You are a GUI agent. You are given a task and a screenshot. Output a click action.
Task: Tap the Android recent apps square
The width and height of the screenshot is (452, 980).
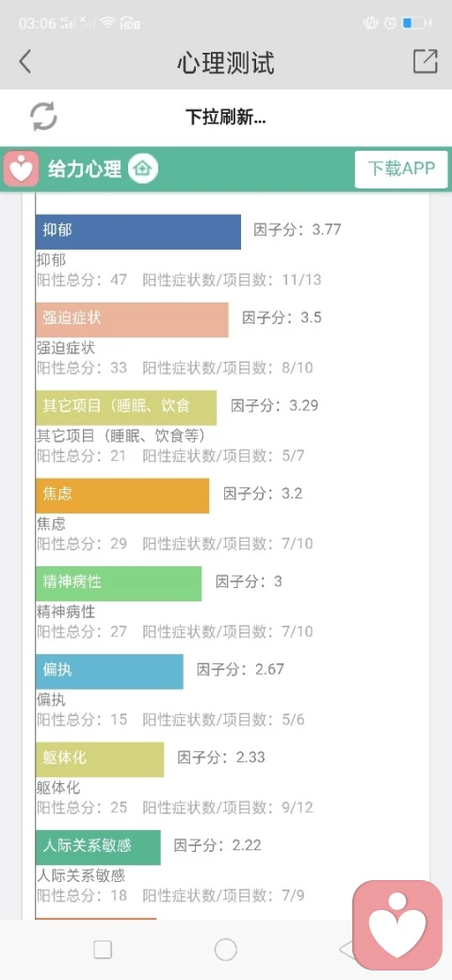click(103, 950)
